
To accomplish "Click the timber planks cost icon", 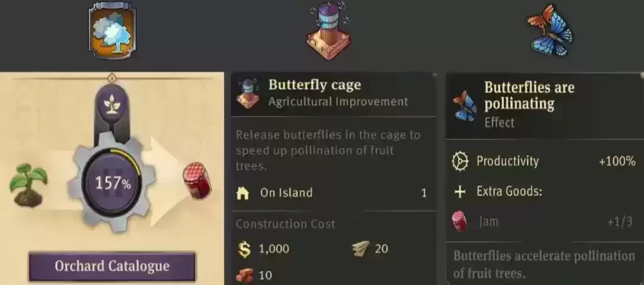I will 361,249.
